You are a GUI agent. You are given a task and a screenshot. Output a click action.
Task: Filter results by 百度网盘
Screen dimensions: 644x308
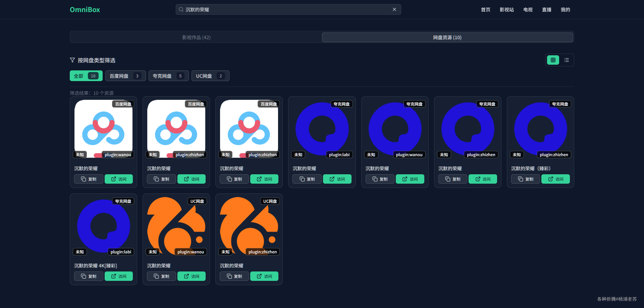click(x=125, y=76)
